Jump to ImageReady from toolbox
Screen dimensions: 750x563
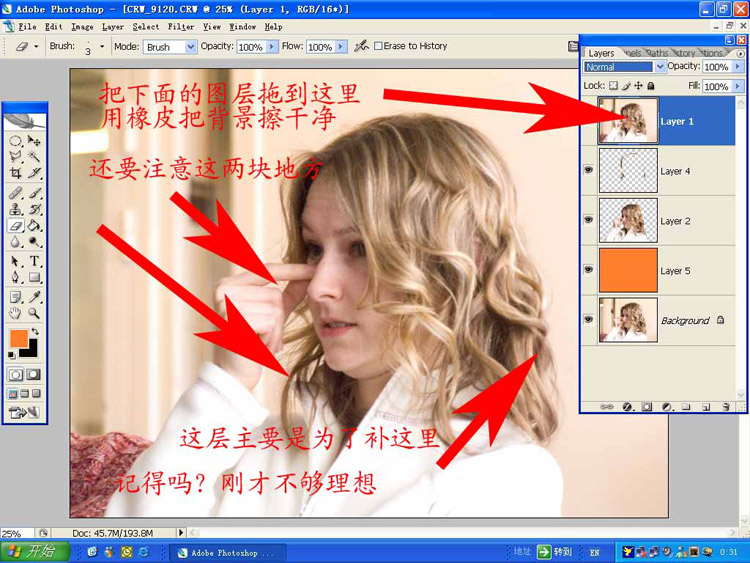[23, 412]
